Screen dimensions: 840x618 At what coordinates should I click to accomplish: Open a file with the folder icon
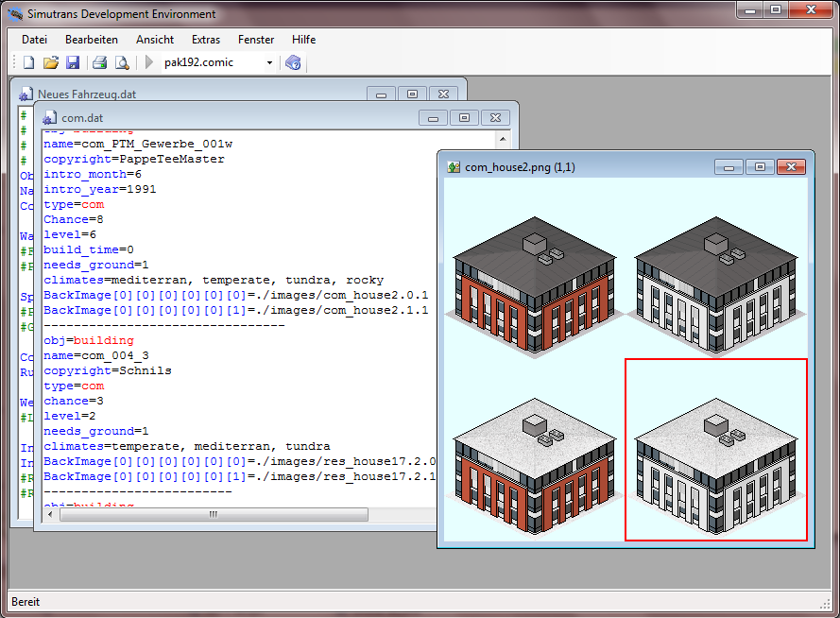51,63
